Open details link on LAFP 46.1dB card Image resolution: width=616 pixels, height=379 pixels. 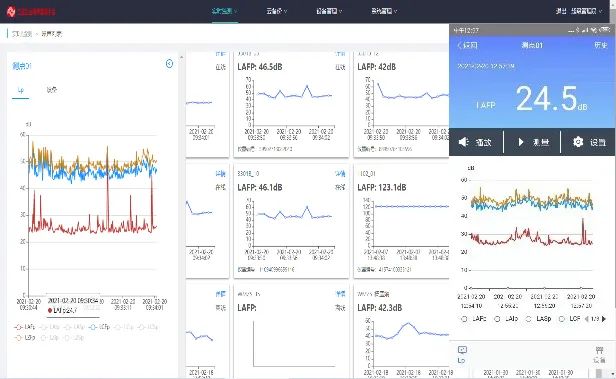click(x=340, y=174)
